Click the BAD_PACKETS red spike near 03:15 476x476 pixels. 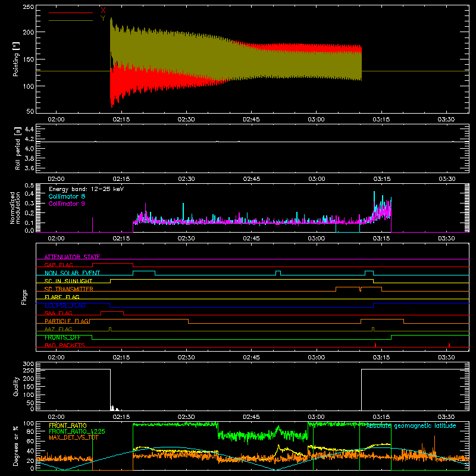[375, 345]
